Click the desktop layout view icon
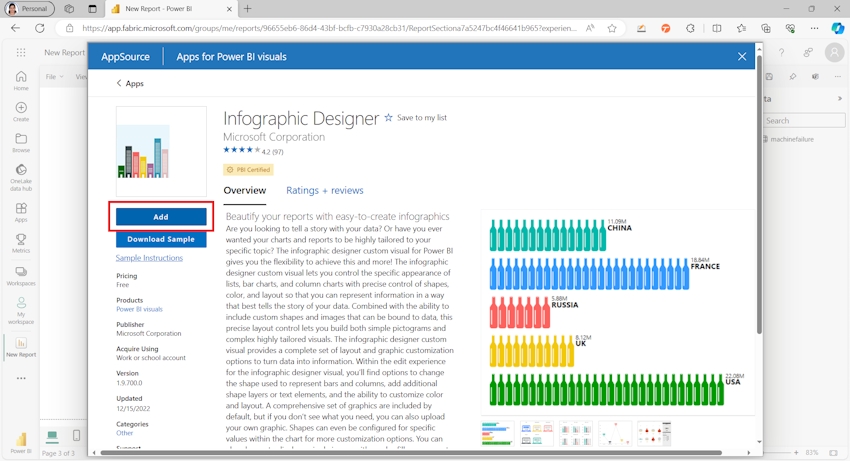850x461 pixels. pyautogui.click(x=52, y=436)
